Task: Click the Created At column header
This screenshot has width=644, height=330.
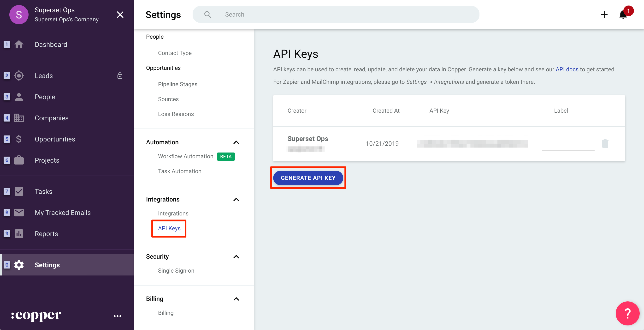Action: pos(386,111)
